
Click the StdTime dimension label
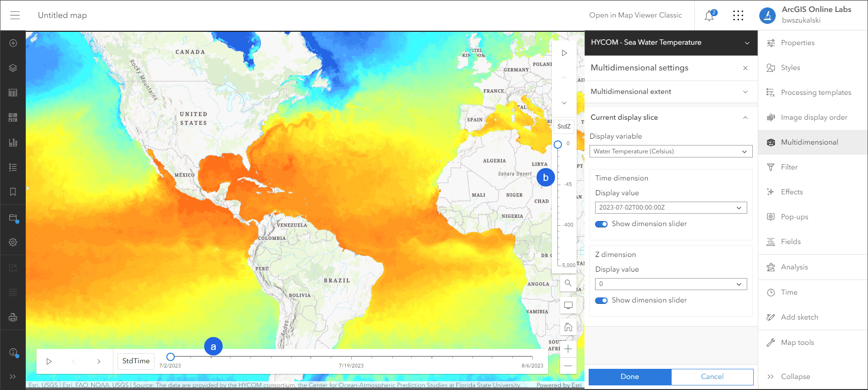(136, 361)
